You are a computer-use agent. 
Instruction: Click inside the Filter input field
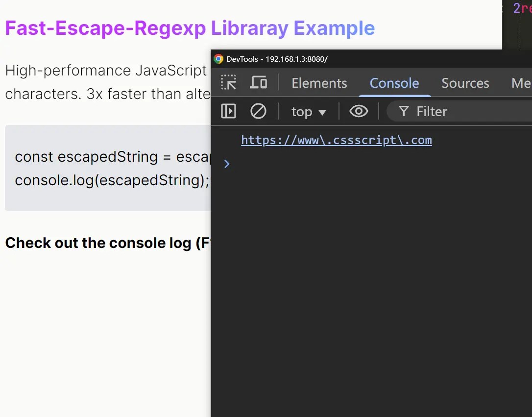(x=451, y=111)
